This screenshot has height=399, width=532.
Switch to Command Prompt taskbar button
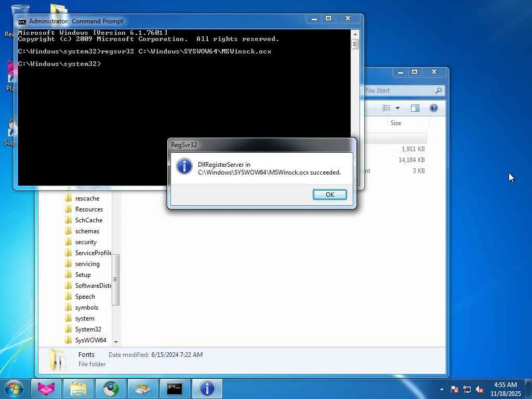click(x=175, y=389)
